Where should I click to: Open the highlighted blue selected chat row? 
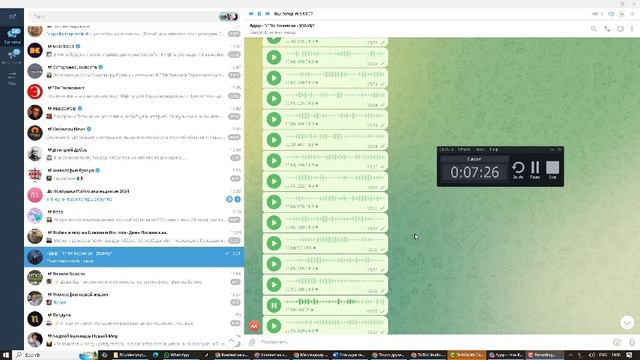click(134, 257)
